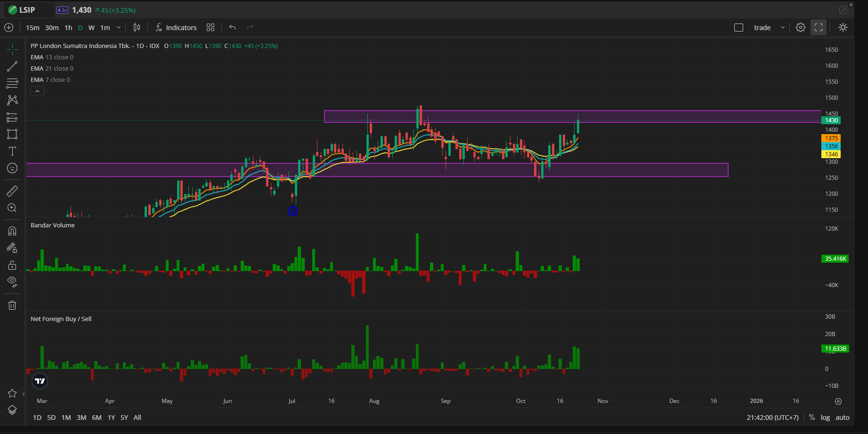Select the trend line drawing tool
Image resolution: width=868 pixels, height=434 pixels.
point(12,66)
